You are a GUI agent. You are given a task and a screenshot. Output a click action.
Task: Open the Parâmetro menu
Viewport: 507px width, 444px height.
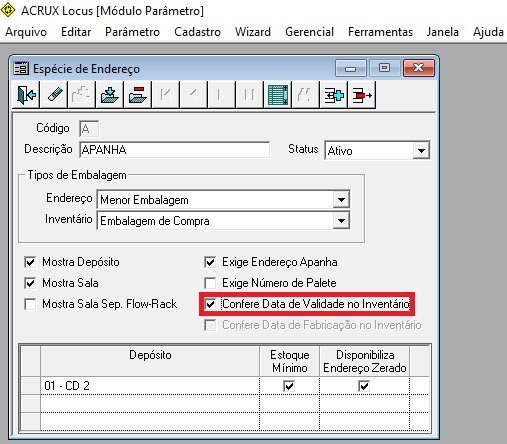[x=132, y=32]
